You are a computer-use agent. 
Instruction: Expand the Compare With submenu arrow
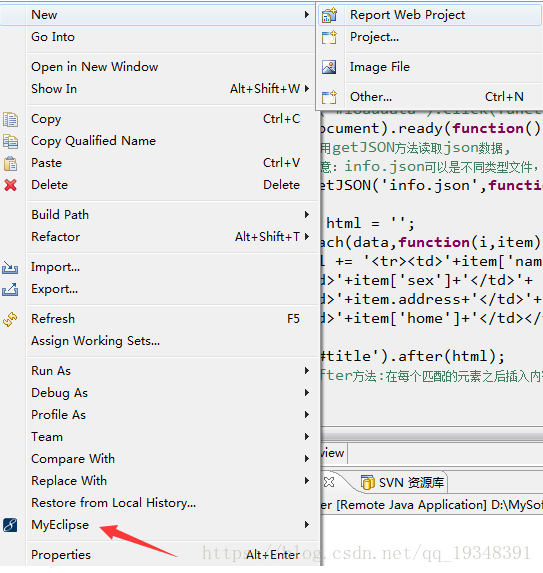click(307, 458)
